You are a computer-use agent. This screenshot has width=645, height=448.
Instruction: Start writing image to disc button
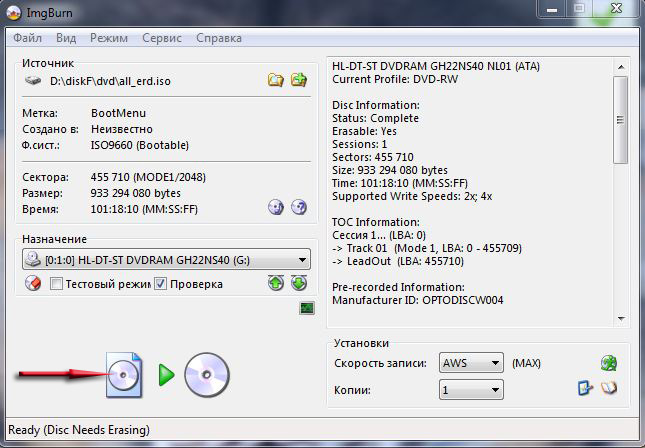click(x=124, y=375)
